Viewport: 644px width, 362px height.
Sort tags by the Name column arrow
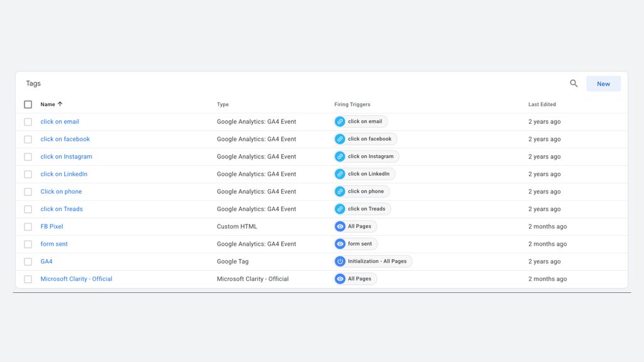coord(60,104)
